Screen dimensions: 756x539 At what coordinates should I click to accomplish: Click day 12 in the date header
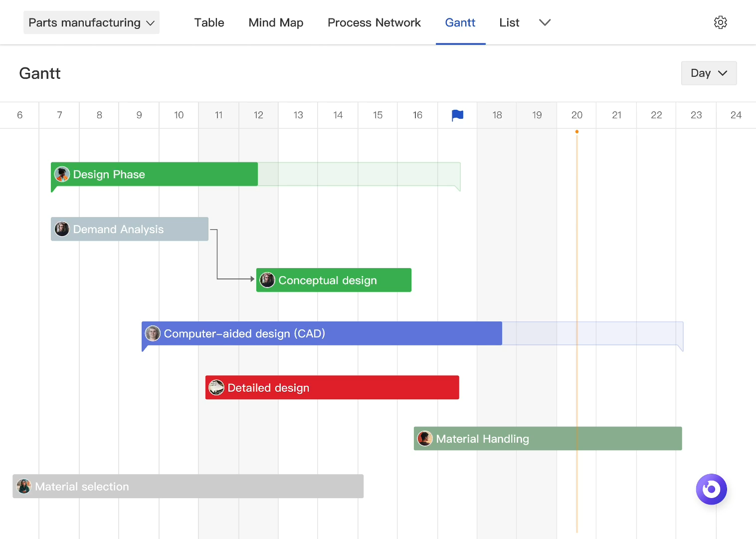pos(258,115)
